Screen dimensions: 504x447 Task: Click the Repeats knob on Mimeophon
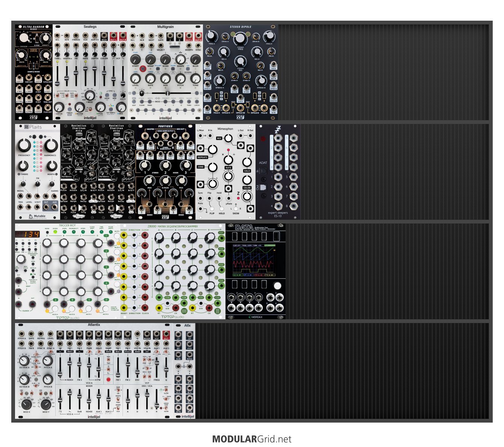[x=212, y=149]
